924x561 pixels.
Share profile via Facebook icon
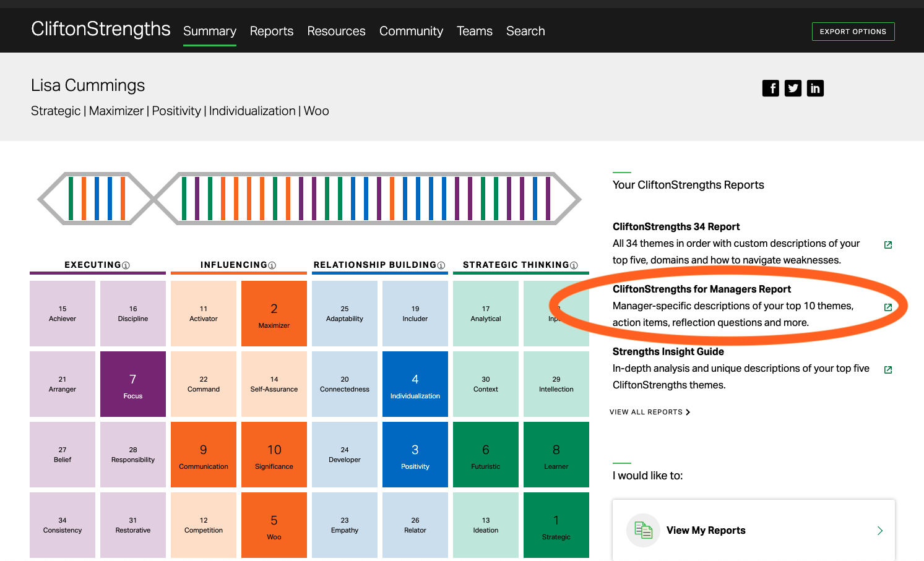(x=771, y=88)
